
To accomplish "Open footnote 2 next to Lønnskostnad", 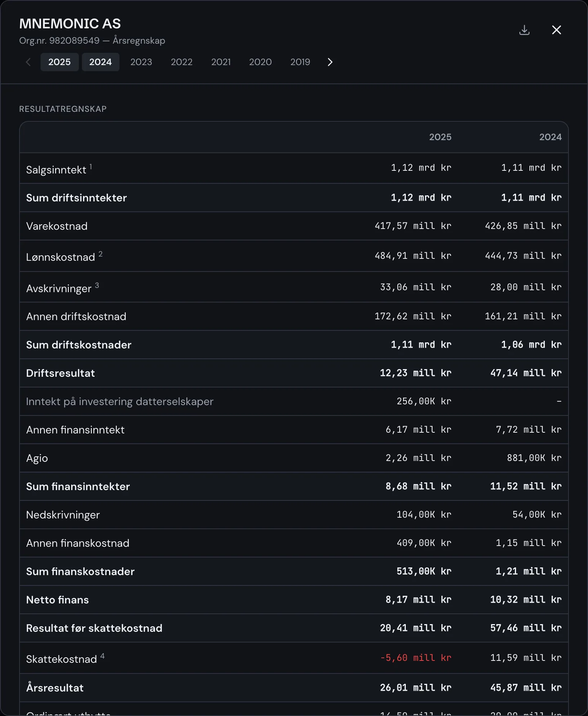I will pyautogui.click(x=100, y=253).
